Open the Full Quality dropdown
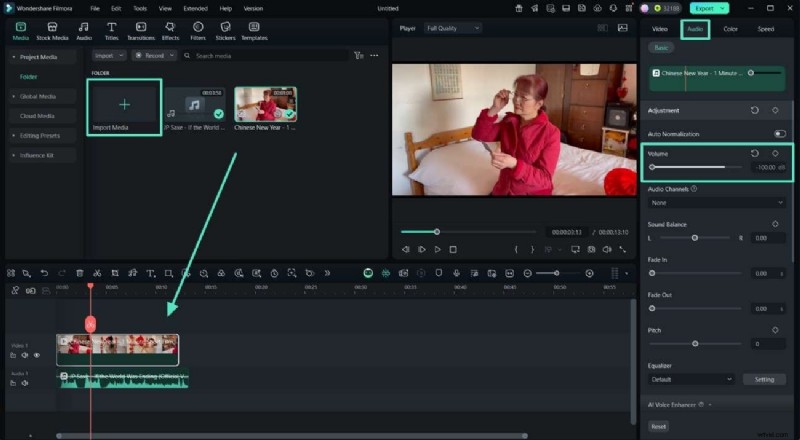This screenshot has width=800, height=440. 453,28
